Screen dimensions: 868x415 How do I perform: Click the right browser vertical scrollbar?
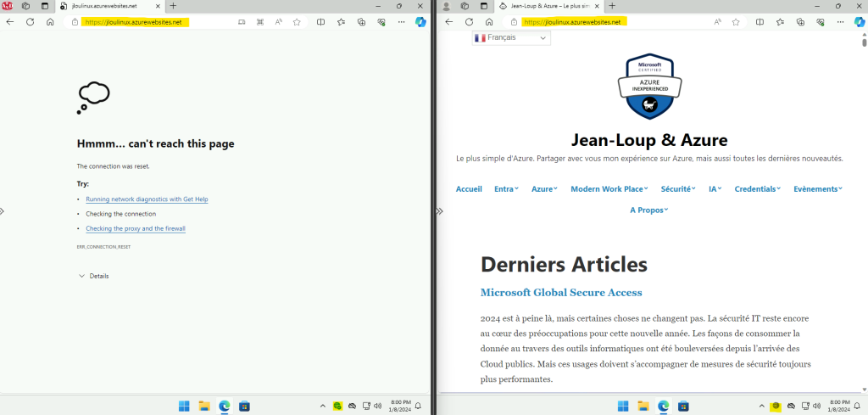864,42
